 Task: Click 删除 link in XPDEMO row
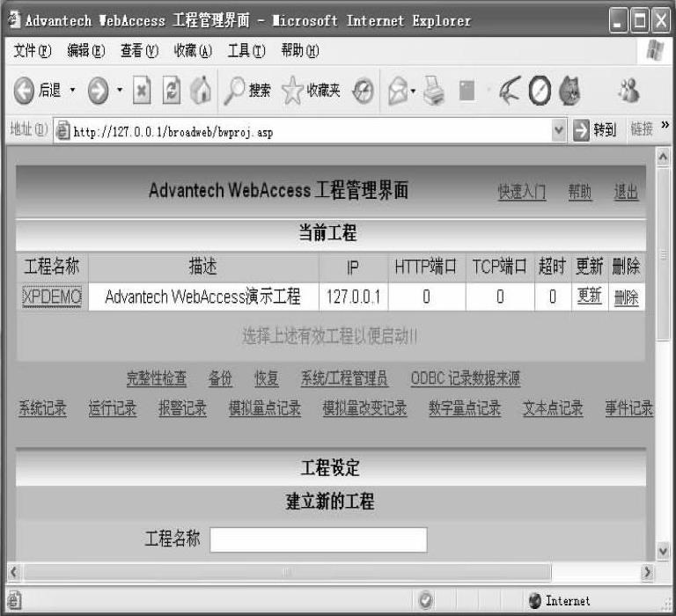coord(626,297)
